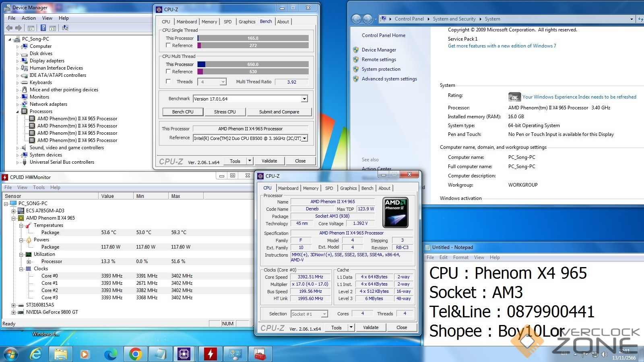Check the Threads checkbox in Bench
Viewport: 644px width, 362px height.
(169, 82)
